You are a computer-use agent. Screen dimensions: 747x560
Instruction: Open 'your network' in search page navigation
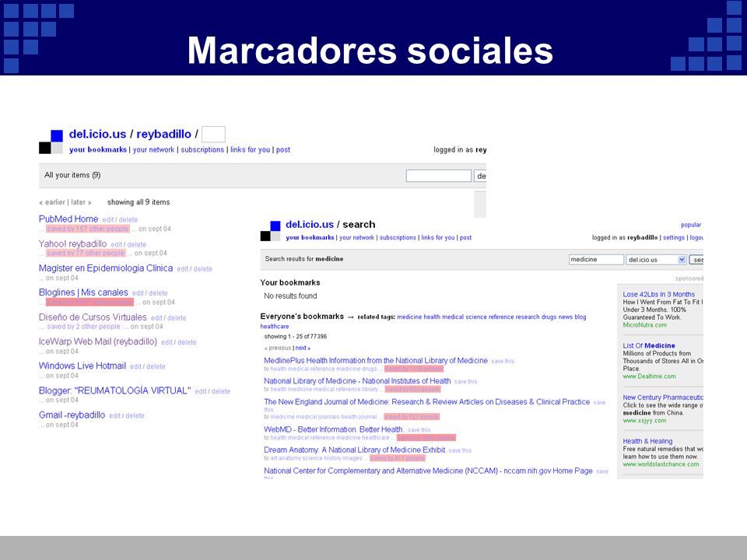(x=356, y=238)
